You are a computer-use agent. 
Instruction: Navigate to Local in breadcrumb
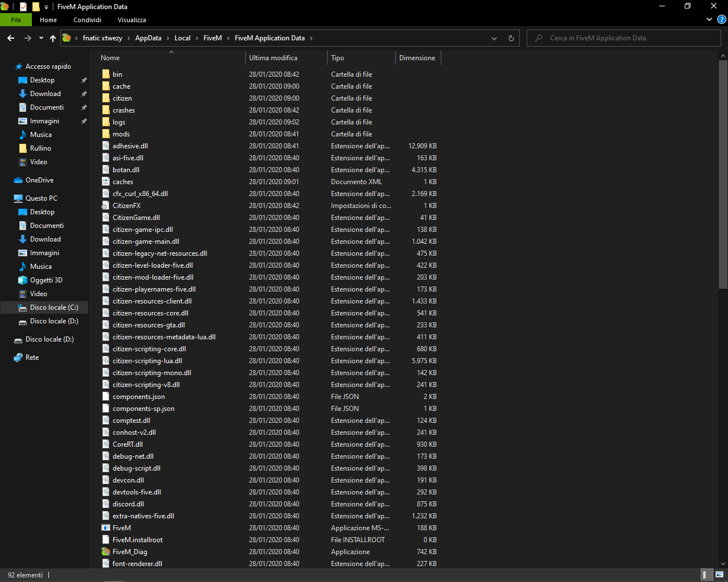point(183,38)
